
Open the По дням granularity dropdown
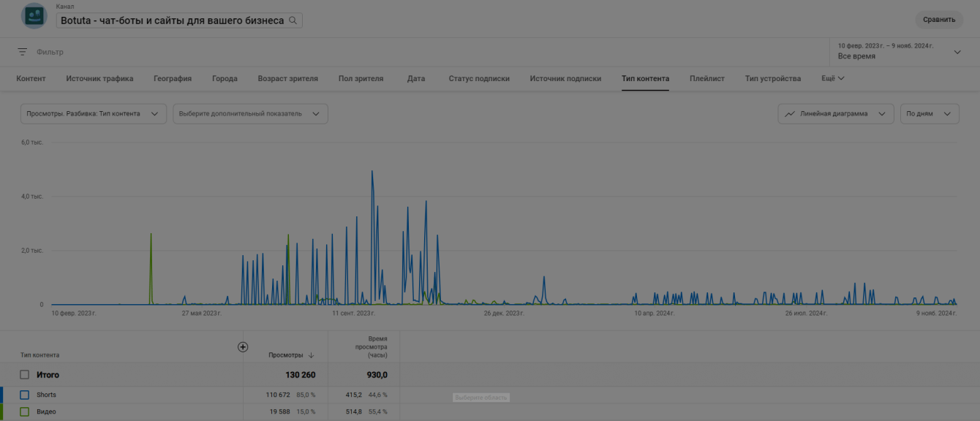[930, 114]
